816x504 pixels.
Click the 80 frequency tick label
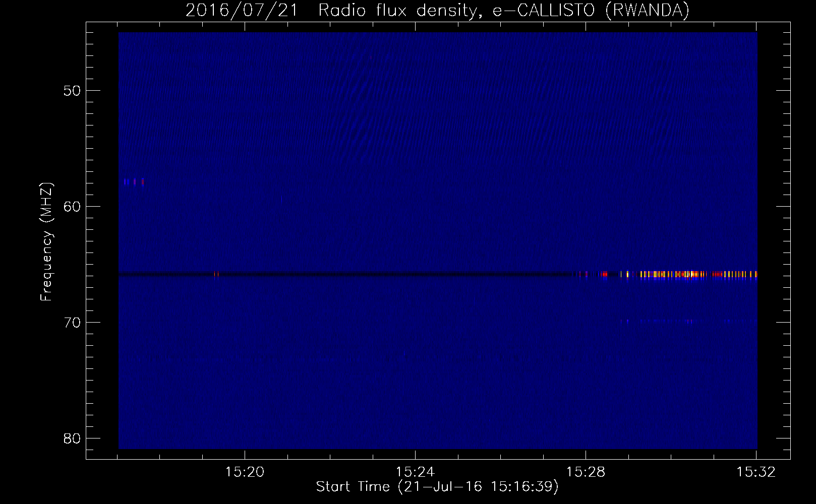[73, 438]
